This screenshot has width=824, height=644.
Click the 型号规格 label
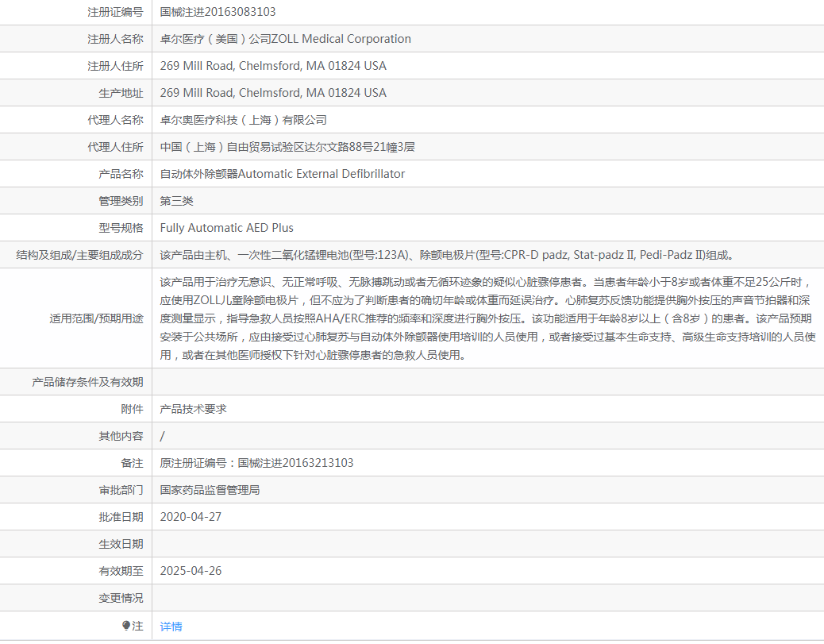121,228
